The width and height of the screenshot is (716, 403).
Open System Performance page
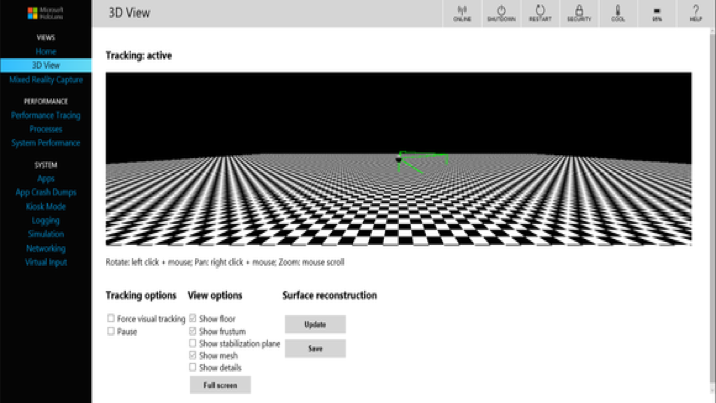click(x=46, y=143)
